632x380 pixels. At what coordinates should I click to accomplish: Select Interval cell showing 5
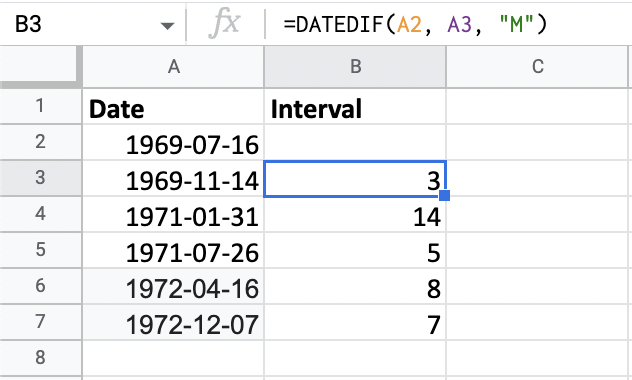[355, 250]
